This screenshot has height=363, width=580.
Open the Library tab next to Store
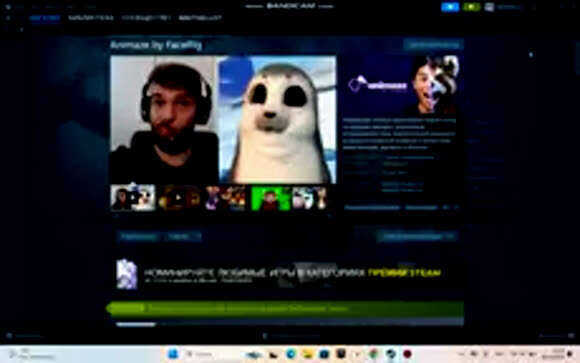tap(91, 18)
